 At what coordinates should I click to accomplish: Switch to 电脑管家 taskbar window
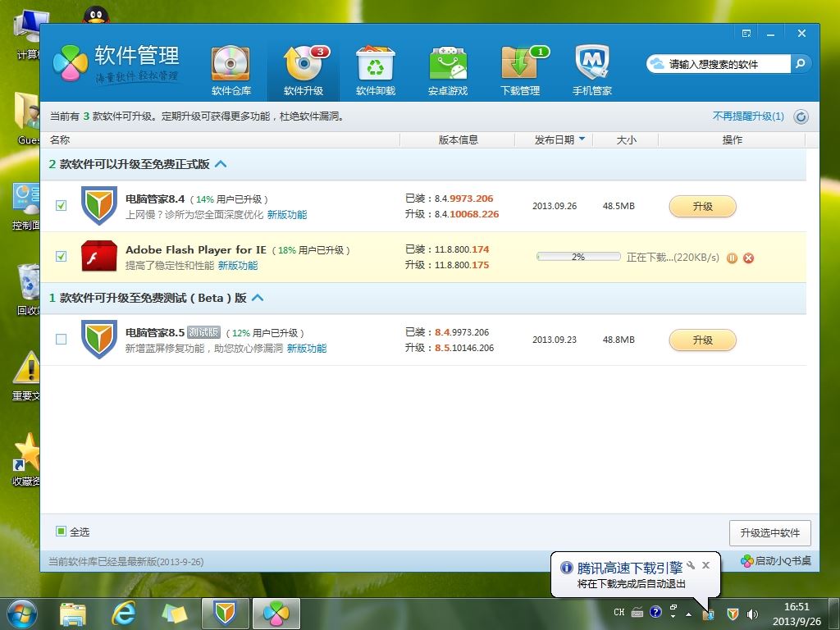click(x=226, y=614)
